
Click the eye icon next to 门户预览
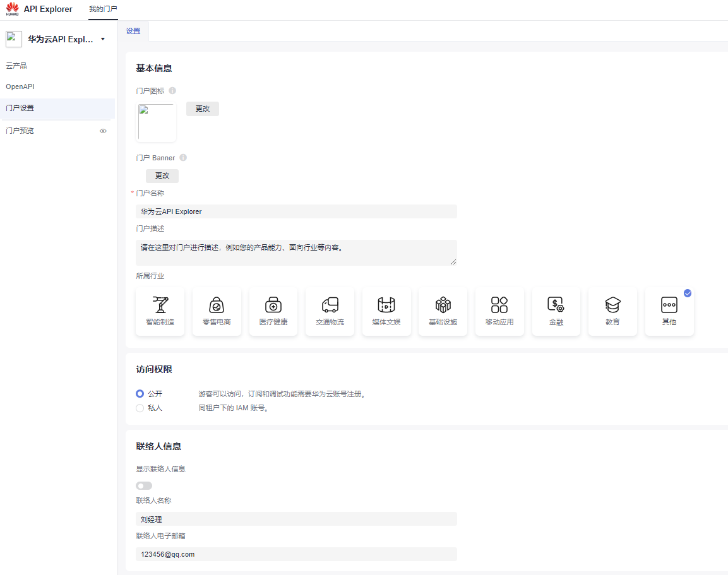pyautogui.click(x=103, y=131)
